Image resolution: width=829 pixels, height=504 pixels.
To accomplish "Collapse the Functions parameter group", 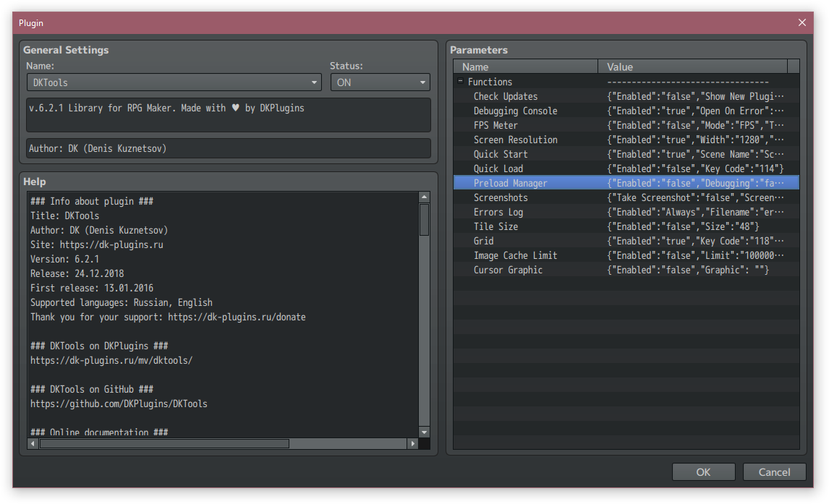I will pos(460,82).
